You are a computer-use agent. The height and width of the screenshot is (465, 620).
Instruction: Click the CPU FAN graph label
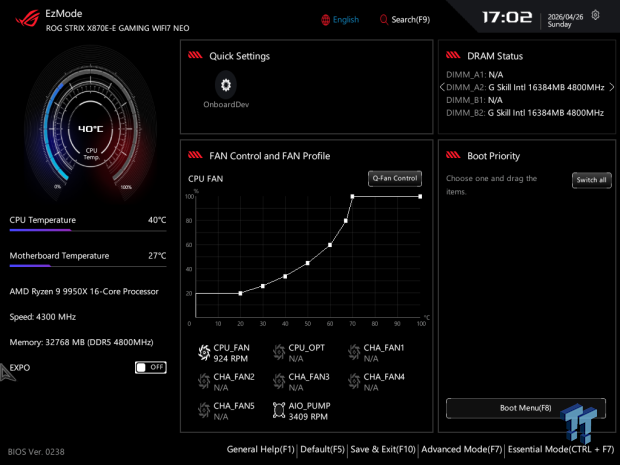point(205,179)
